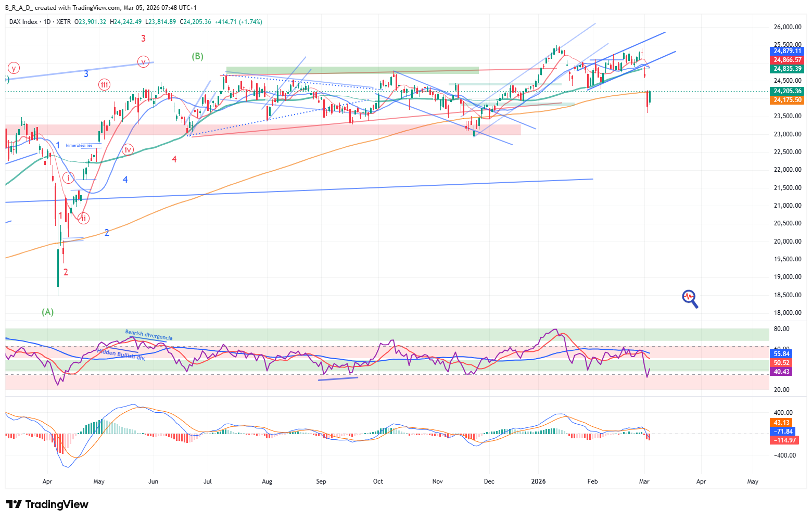Select the circled red 'y' wave label
This screenshot has width=812, height=520.
[14, 68]
